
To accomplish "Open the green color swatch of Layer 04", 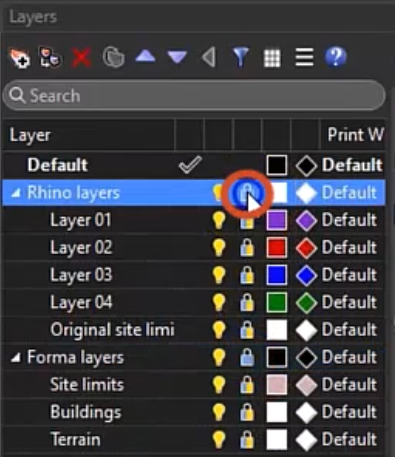I will click(277, 303).
